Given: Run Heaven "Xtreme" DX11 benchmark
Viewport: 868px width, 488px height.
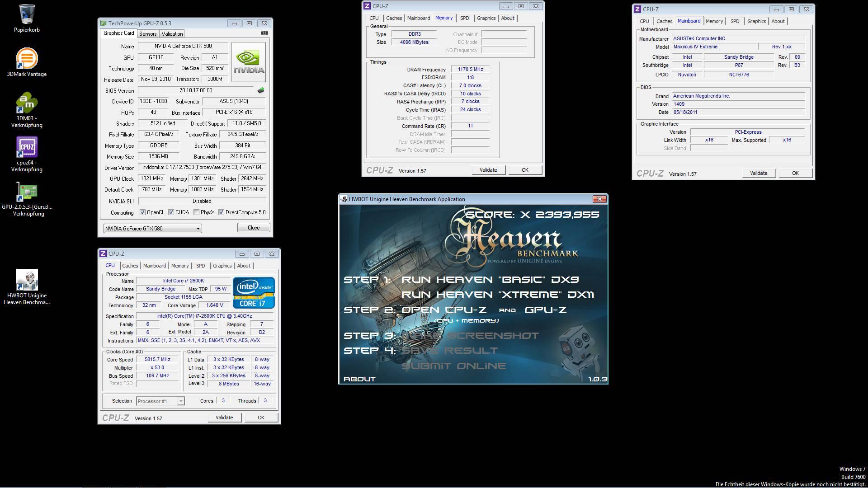Looking at the screenshot, I should [x=498, y=295].
